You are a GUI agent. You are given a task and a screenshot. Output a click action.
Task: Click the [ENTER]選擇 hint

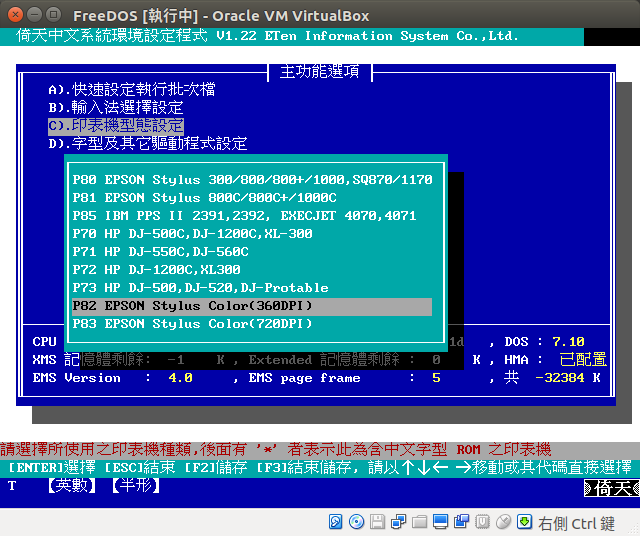pos(52,467)
